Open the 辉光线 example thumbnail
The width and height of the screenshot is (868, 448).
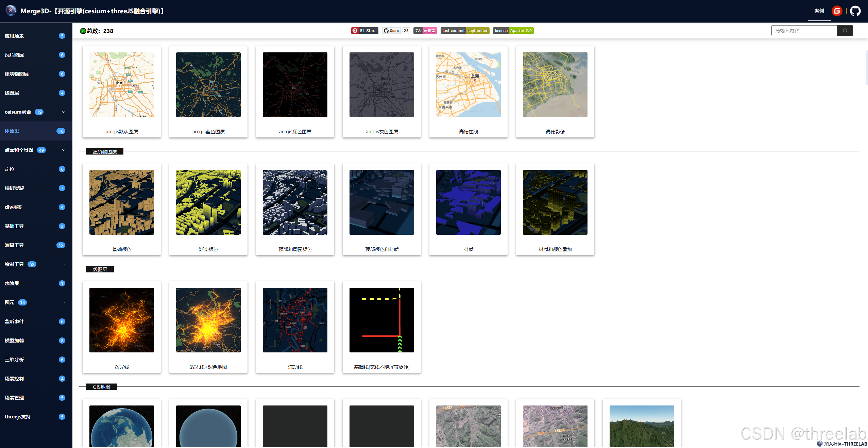[122, 320]
